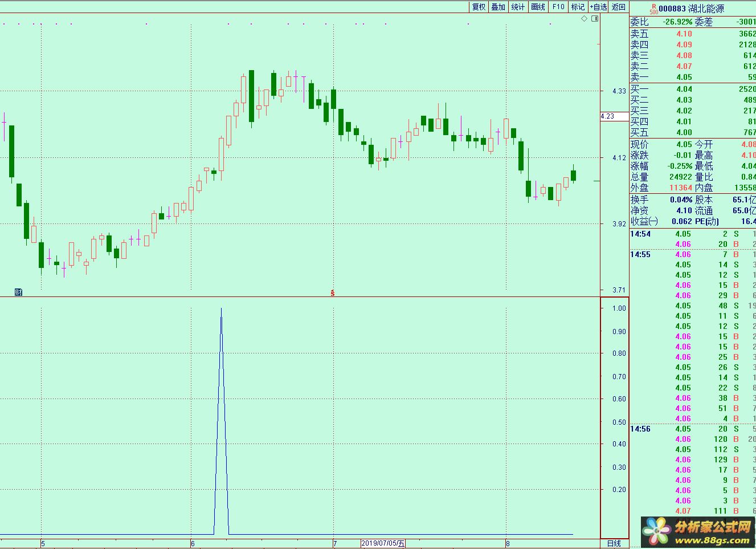Viewport: 756px width, 549px height.
Task: Click the R500 margin-trading badge
Action: (x=653, y=9)
